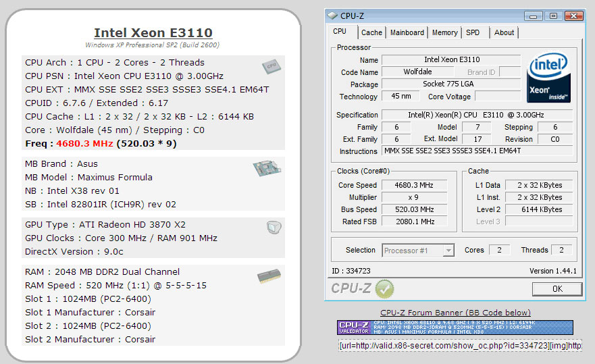Open the Memory tab
This screenshot has height=364, width=595.
pyautogui.click(x=445, y=32)
